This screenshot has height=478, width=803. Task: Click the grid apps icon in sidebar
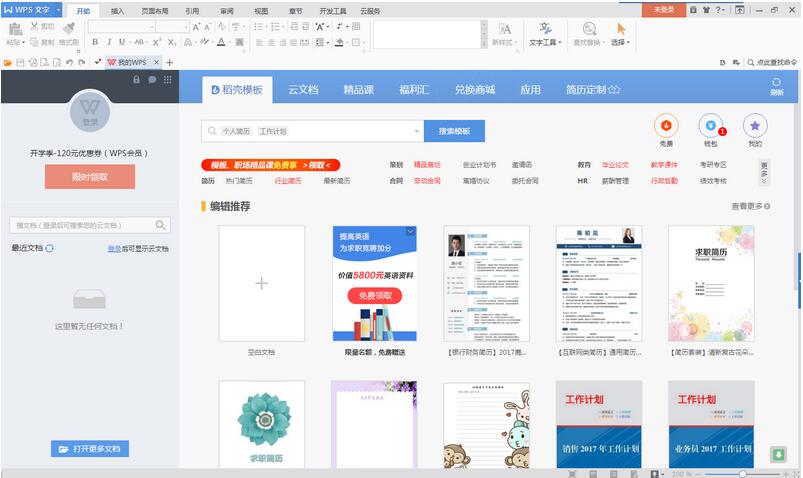tap(167, 79)
